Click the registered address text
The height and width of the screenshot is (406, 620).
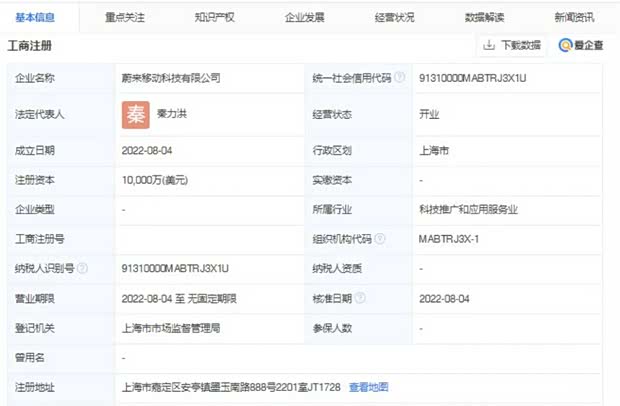pos(229,387)
